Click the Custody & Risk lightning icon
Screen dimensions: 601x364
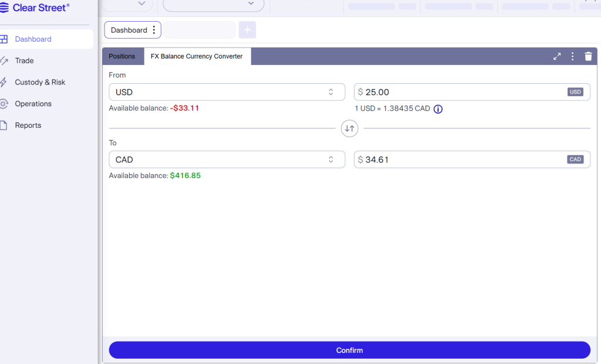coord(4,82)
